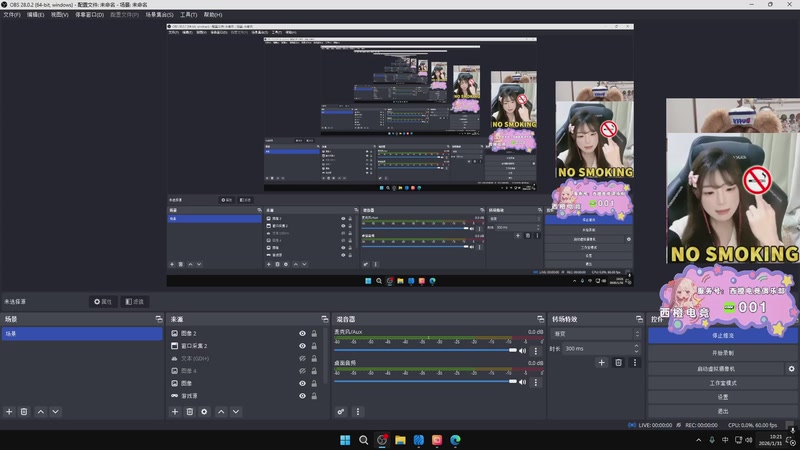800x450 pixels.
Task: Increase the 300 ms transition duration stepper
Action: coord(636,346)
